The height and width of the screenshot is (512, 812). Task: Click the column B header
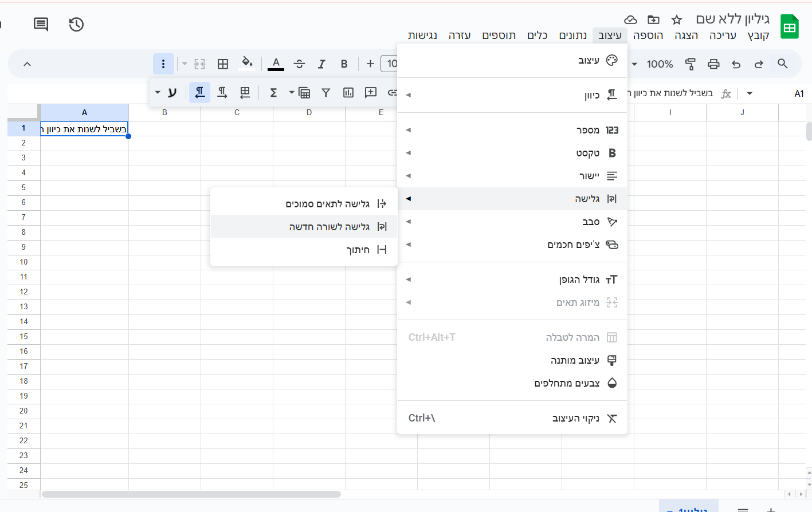[164, 112]
